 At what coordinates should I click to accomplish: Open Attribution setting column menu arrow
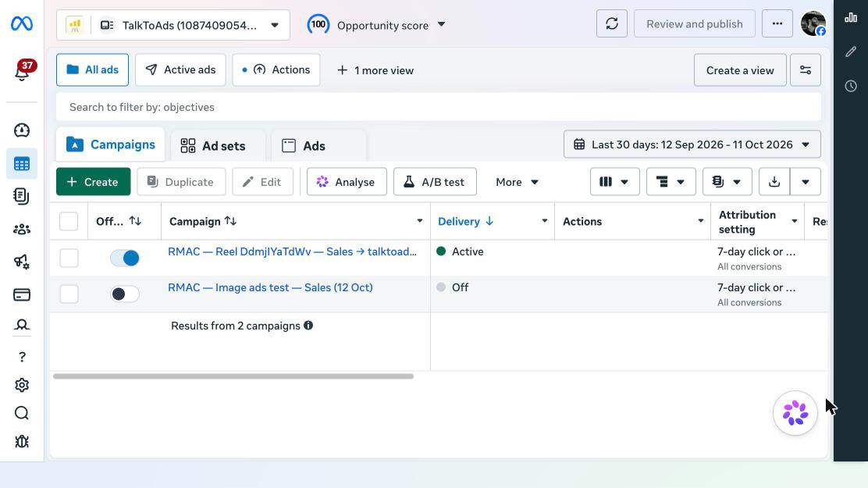[x=795, y=221]
